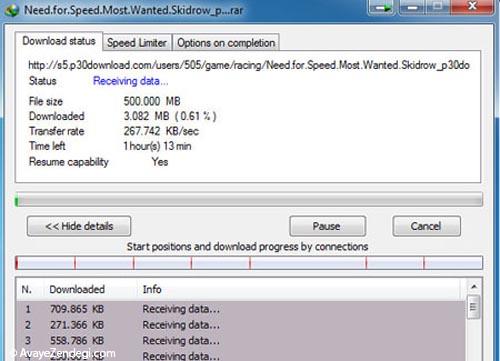Click the green arrow title bar button
Image resolution: width=500 pixels, height=361 pixels.
[x=382, y=7]
